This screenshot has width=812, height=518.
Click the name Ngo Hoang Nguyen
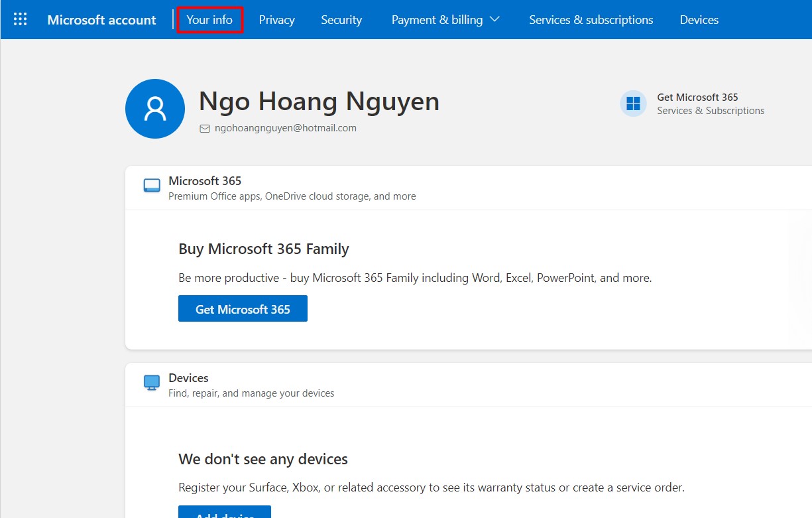pyautogui.click(x=319, y=101)
